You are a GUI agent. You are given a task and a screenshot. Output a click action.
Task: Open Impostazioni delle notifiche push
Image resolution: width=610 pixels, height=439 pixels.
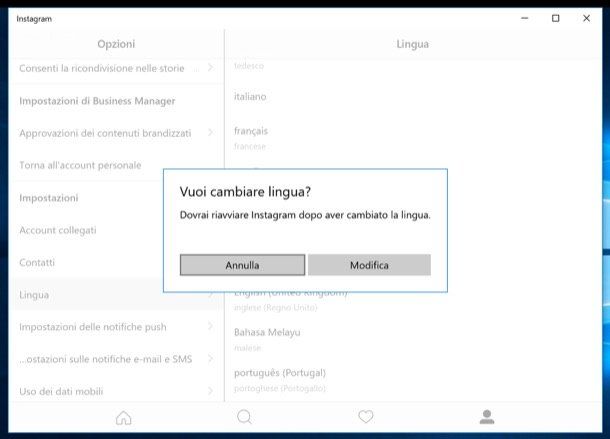tap(117, 327)
